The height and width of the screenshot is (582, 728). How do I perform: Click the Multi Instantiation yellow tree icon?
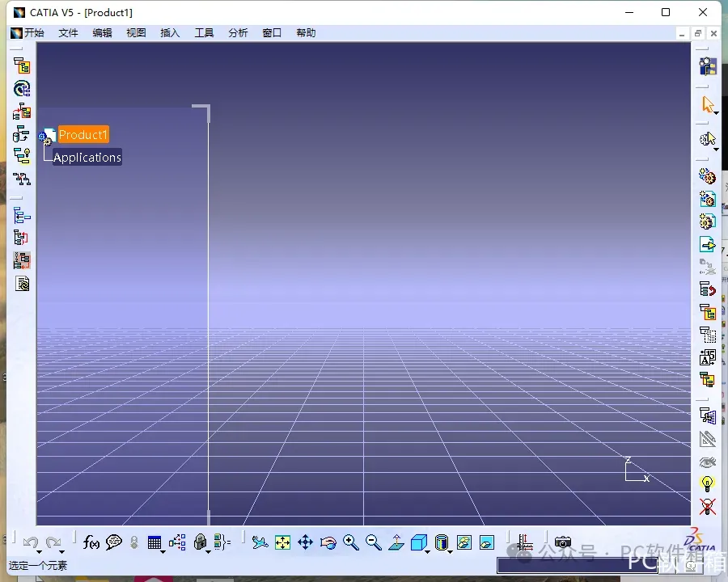point(707,380)
